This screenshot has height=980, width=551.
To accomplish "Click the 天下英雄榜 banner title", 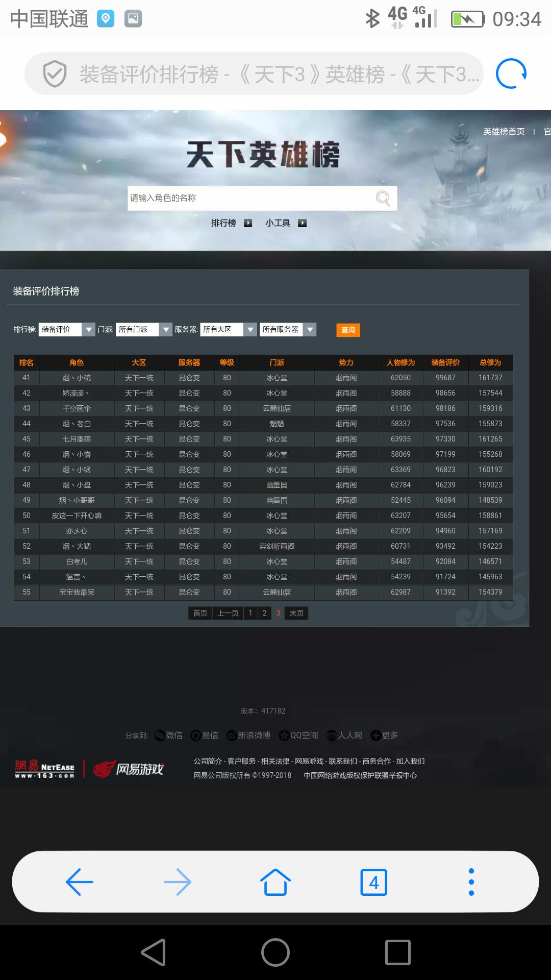I will [x=263, y=155].
